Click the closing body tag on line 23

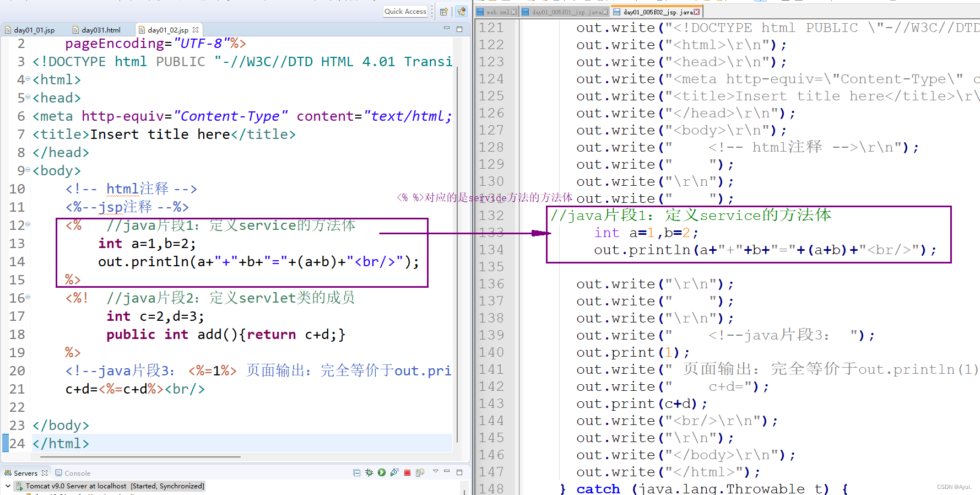click(61, 426)
